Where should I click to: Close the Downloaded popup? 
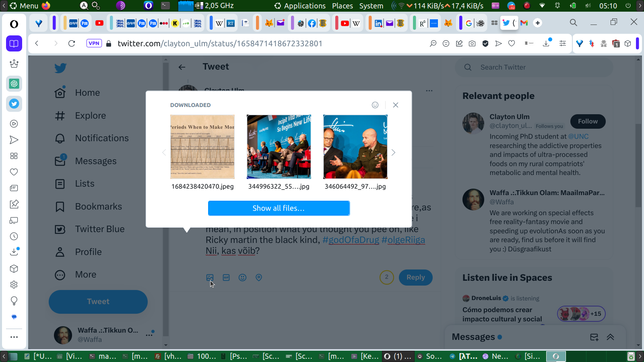396,105
